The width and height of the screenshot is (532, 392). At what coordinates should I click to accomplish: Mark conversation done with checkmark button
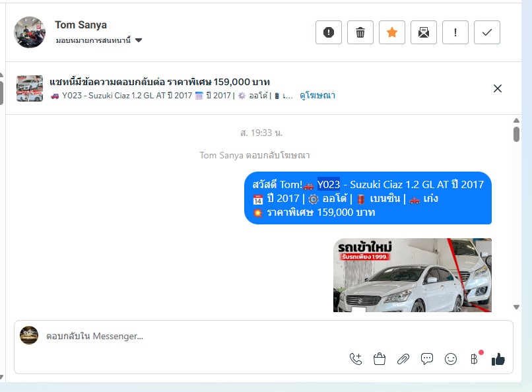click(487, 32)
